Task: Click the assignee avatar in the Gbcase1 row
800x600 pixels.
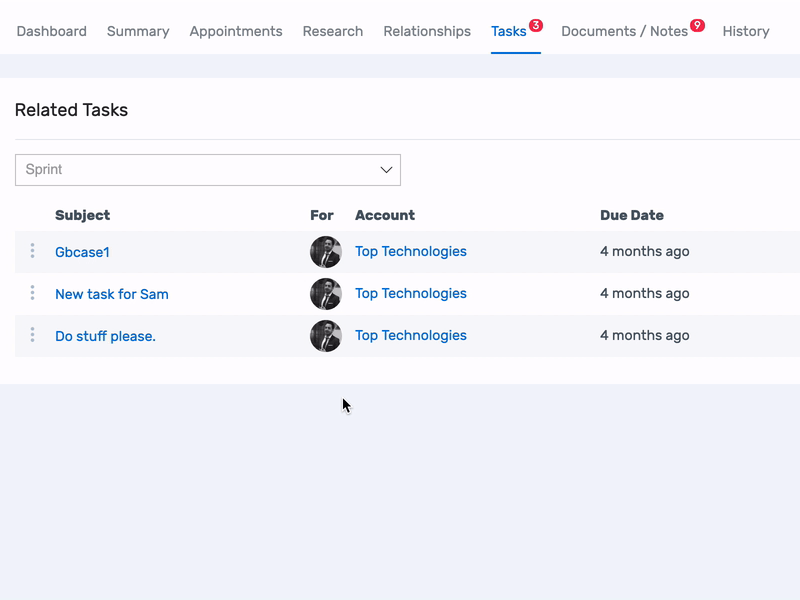Action: [326, 252]
